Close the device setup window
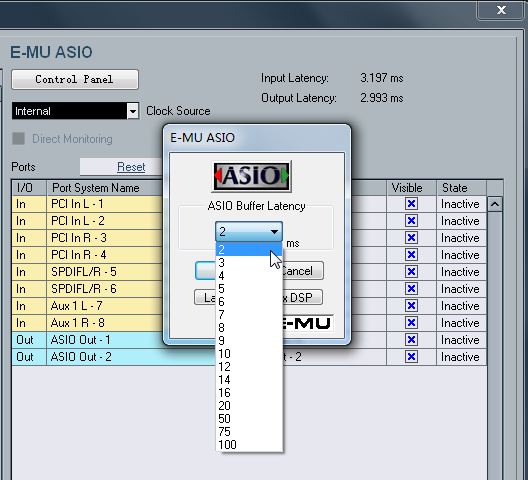Image resolution: width=528 pixels, height=480 pixels. pyautogui.click(x=501, y=10)
